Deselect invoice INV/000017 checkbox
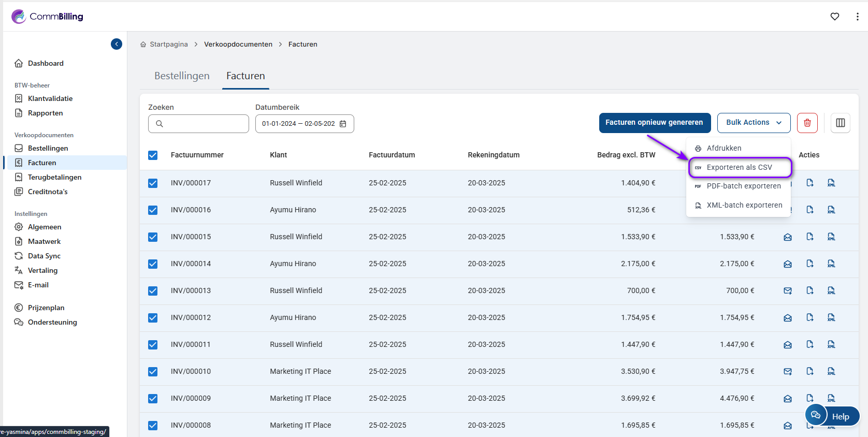 pyautogui.click(x=153, y=183)
